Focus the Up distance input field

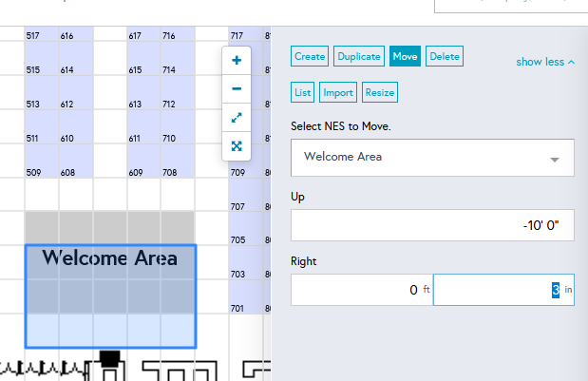click(432, 226)
